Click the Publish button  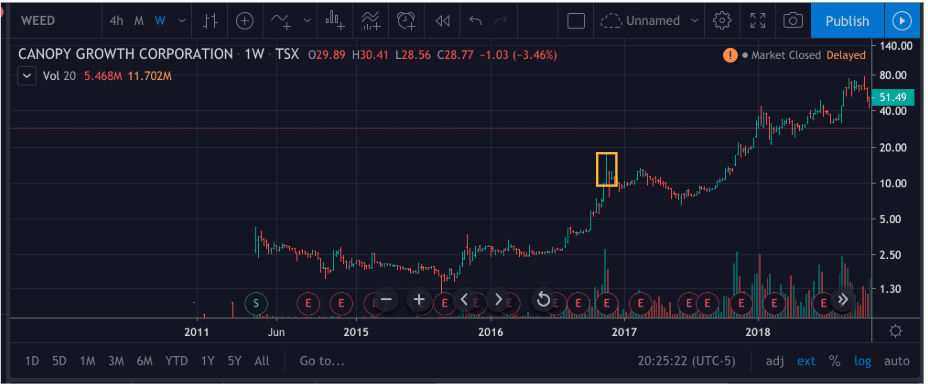point(847,21)
